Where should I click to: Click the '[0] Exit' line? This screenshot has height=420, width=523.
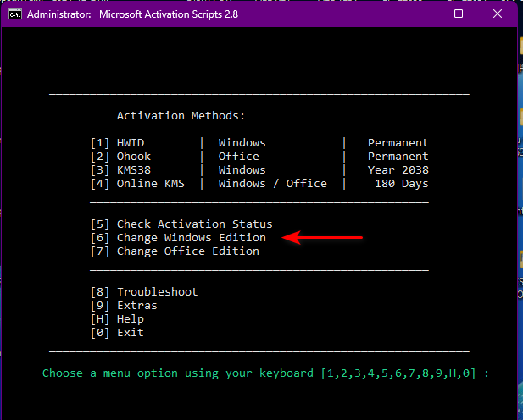coord(118,332)
